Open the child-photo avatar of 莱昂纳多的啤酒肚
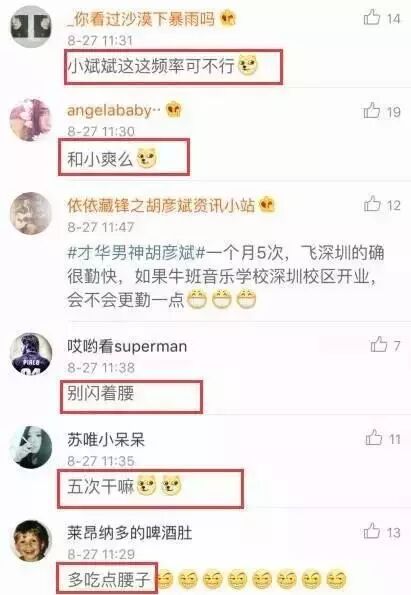This screenshot has height=595, width=411. [32, 541]
